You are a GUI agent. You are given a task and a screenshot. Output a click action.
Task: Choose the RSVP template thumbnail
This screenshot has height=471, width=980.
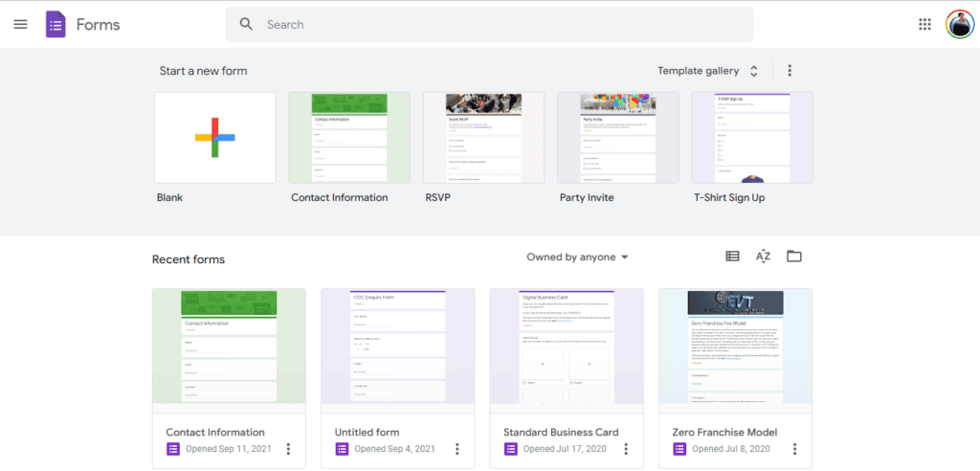pos(483,138)
